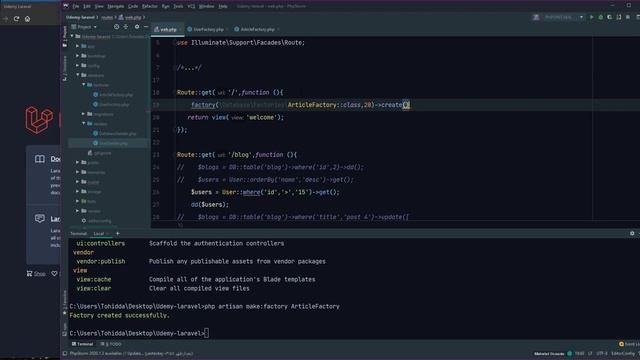Viewport: 640px width, 360px height.
Task: Click the Stop square icon in toolbar
Action: (628, 17)
